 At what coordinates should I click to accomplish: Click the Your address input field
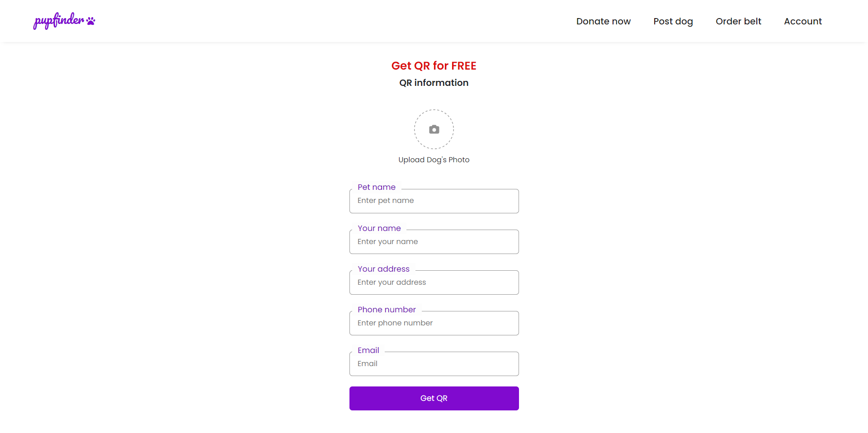tap(434, 282)
